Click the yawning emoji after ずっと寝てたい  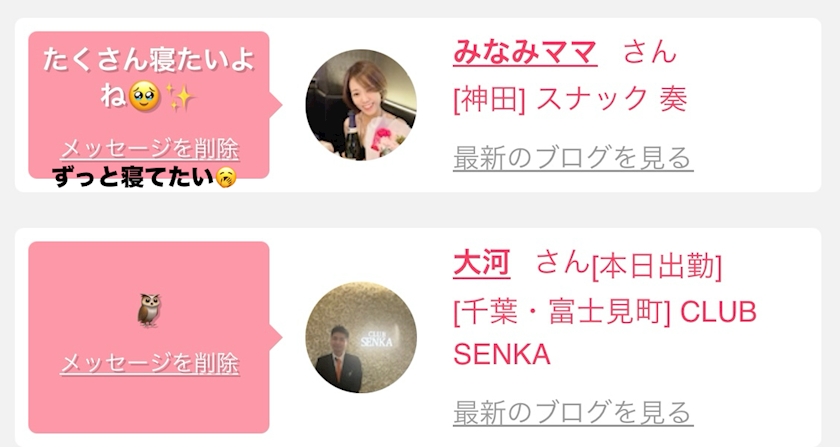(226, 177)
